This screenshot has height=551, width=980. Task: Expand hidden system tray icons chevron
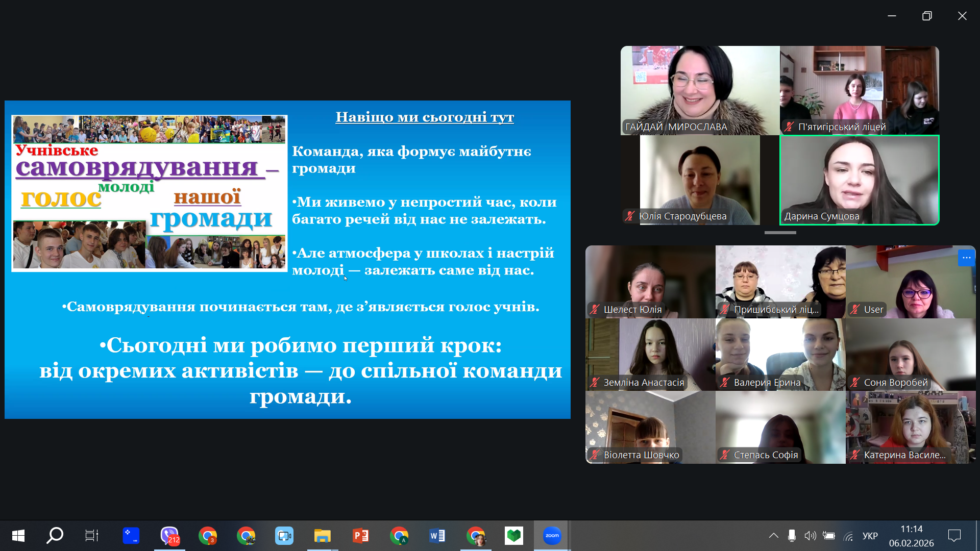pyautogui.click(x=774, y=536)
